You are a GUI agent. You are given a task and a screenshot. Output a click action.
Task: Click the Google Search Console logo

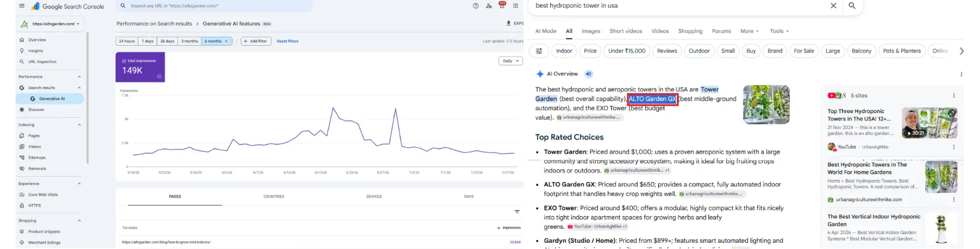click(x=68, y=7)
